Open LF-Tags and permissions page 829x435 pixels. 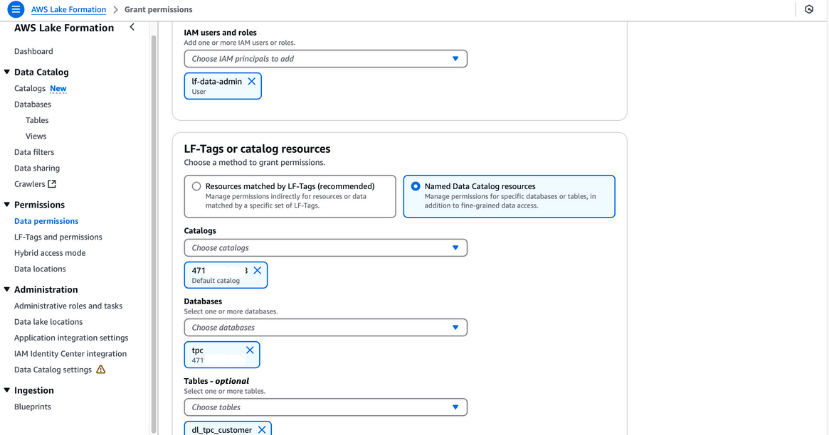pyautogui.click(x=58, y=237)
